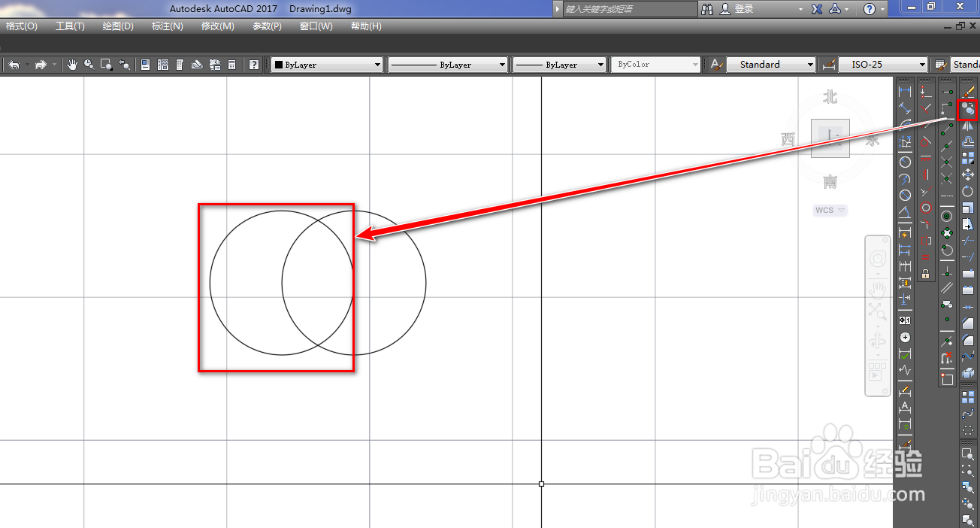The height and width of the screenshot is (528, 980).
Task: Open the 格式(O) menu
Action: point(22,26)
